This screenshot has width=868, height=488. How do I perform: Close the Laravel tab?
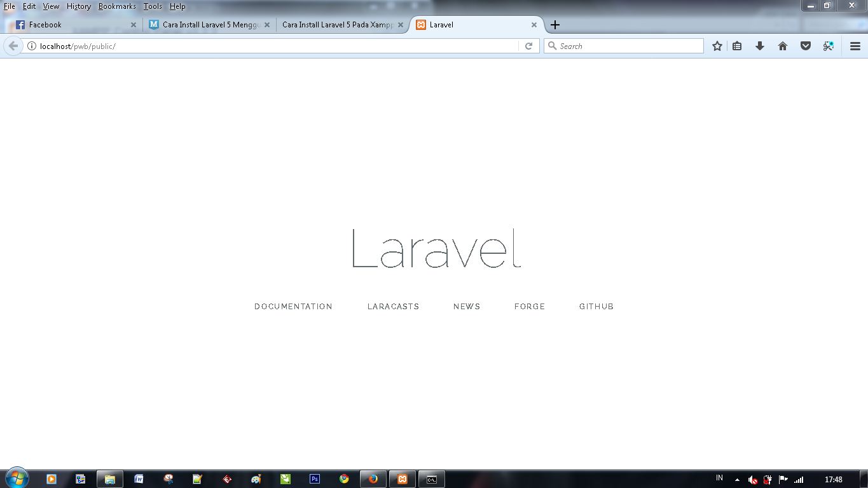tap(534, 25)
